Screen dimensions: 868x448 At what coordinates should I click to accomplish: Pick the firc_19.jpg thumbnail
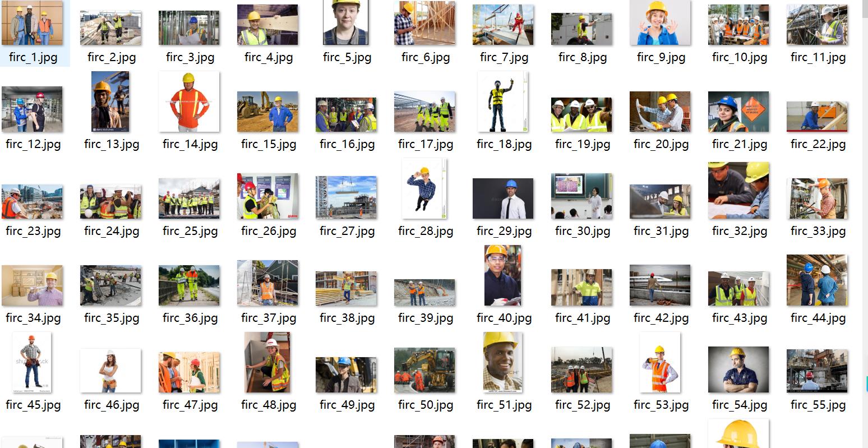click(581, 115)
